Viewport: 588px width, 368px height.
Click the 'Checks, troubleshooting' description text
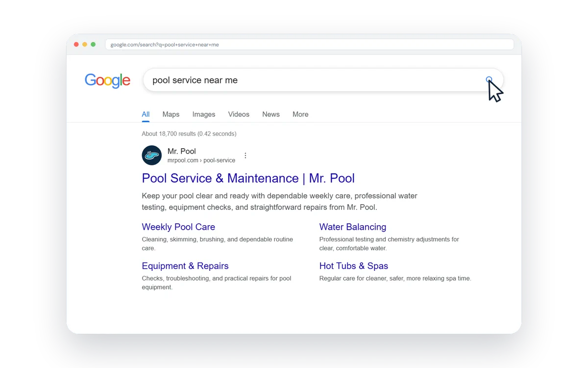pos(217,283)
